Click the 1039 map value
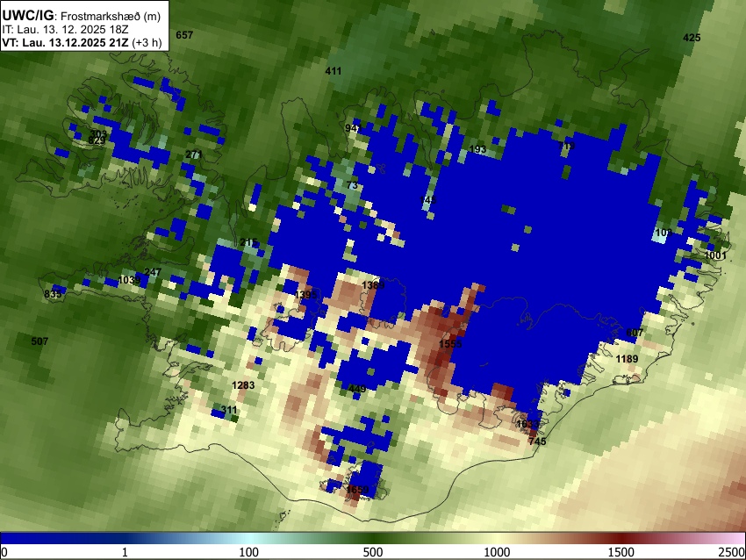The height and width of the screenshot is (560, 746). coord(129,280)
